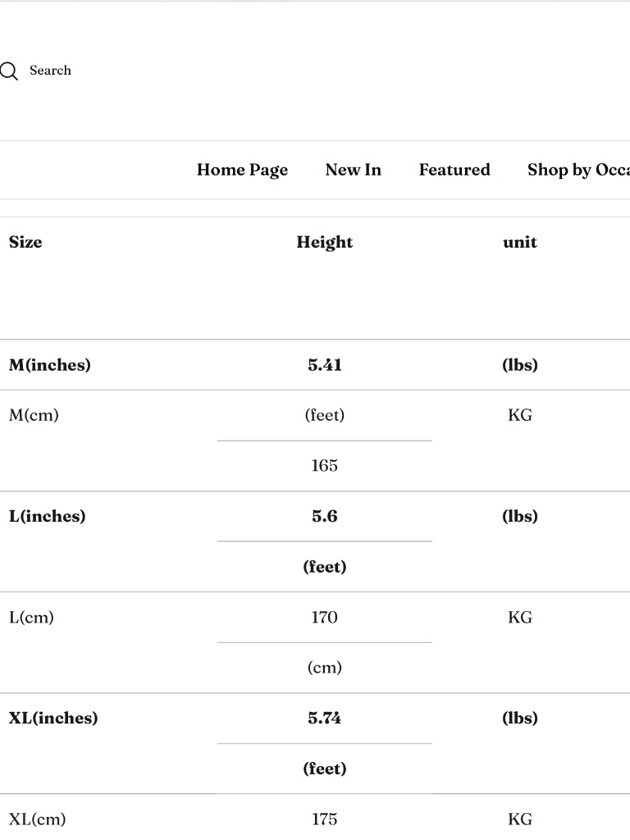This screenshot has width=630, height=840.
Task: Select the M(inches) row label
Action: pos(50,365)
